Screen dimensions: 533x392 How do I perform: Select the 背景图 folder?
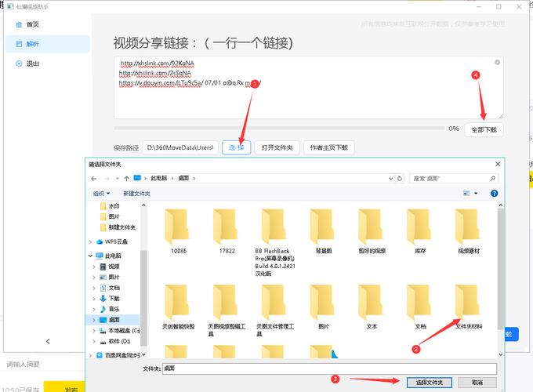point(323,231)
